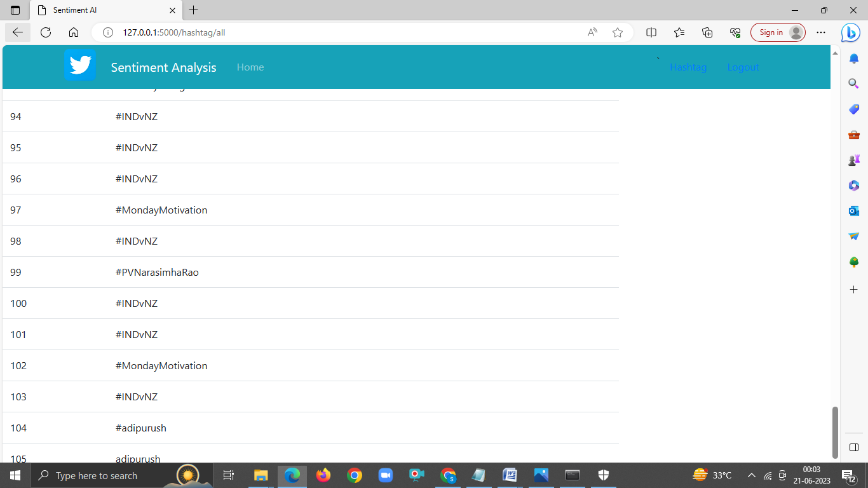868x488 pixels.
Task: Select the Home navigation link
Action: [250, 67]
